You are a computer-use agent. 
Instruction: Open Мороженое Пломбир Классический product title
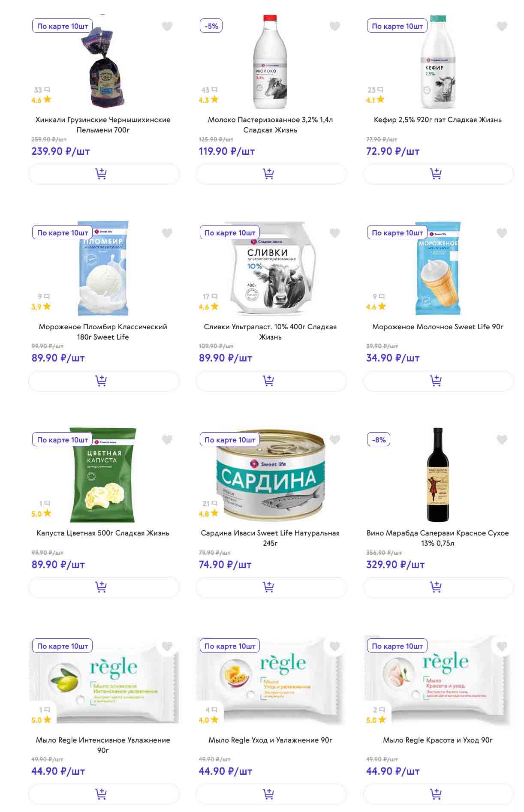click(x=103, y=332)
